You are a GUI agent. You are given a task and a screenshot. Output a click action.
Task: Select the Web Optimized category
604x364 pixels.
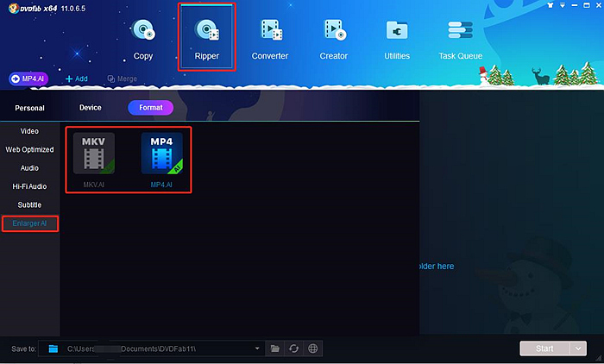point(29,149)
